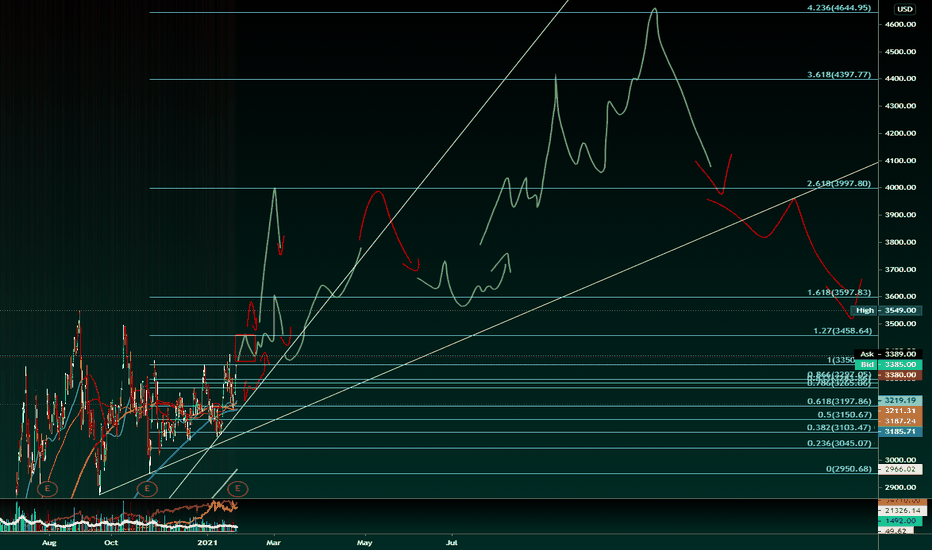
Task: Select the 1.618(3597.83) Fibonacci level label
Action: [x=839, y=293]
